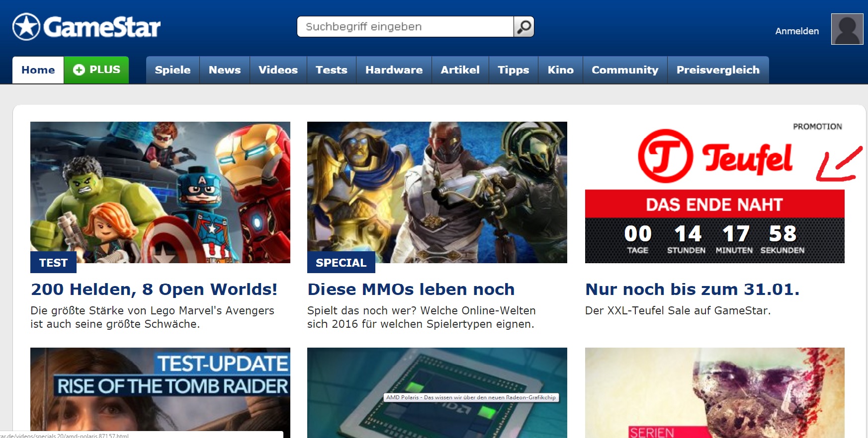Click text Der XXL-Teufel Sale auf GameStar.
Image resolution: width=868 pixels, height=438 pixels.
click(678, 311)
